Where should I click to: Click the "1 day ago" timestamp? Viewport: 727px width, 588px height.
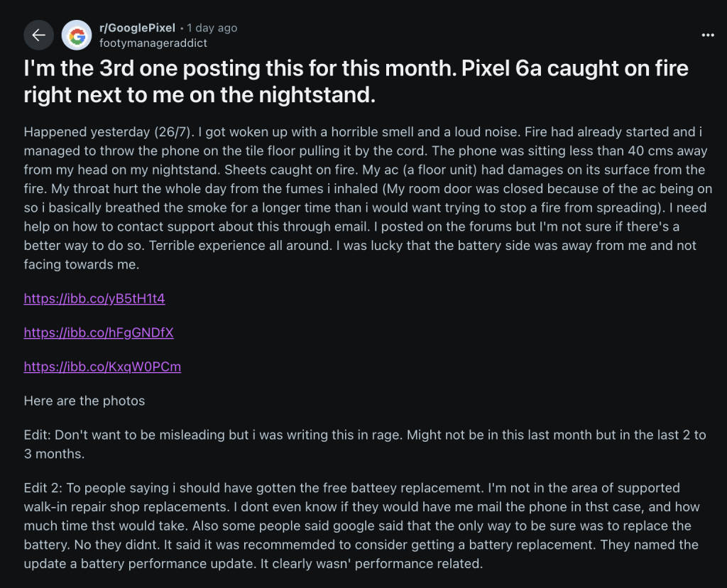click(x=212, y=28)
